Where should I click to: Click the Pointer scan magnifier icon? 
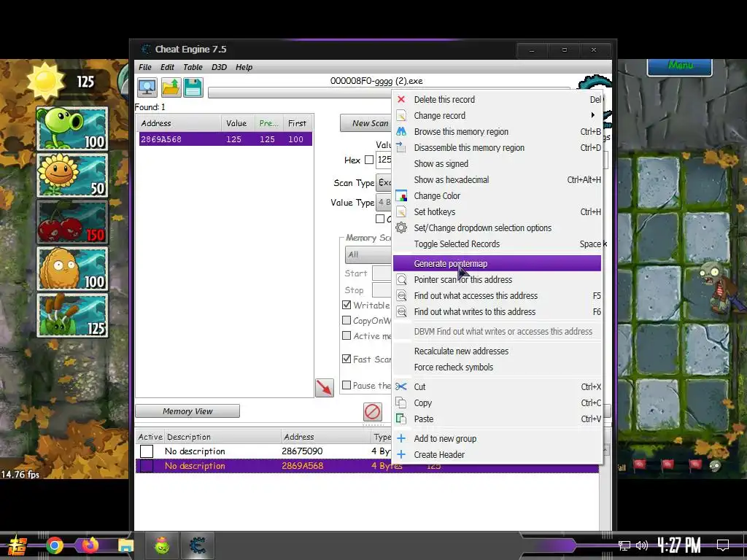401,279
